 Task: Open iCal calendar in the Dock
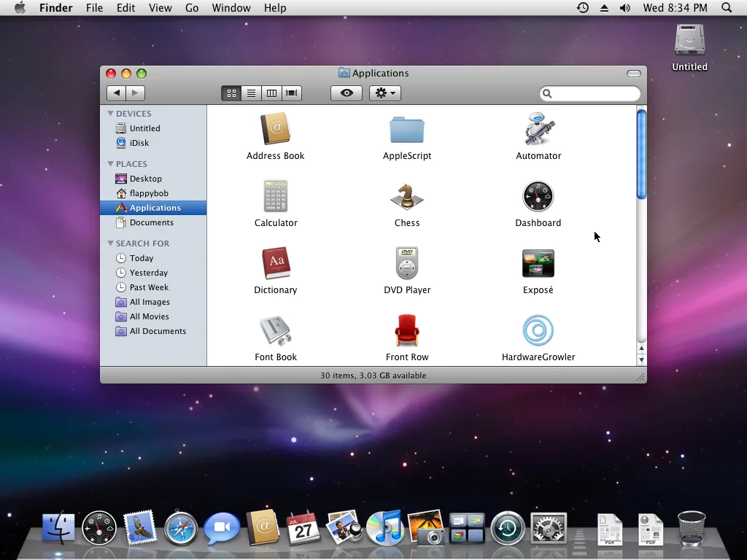[x=303, y=528]
